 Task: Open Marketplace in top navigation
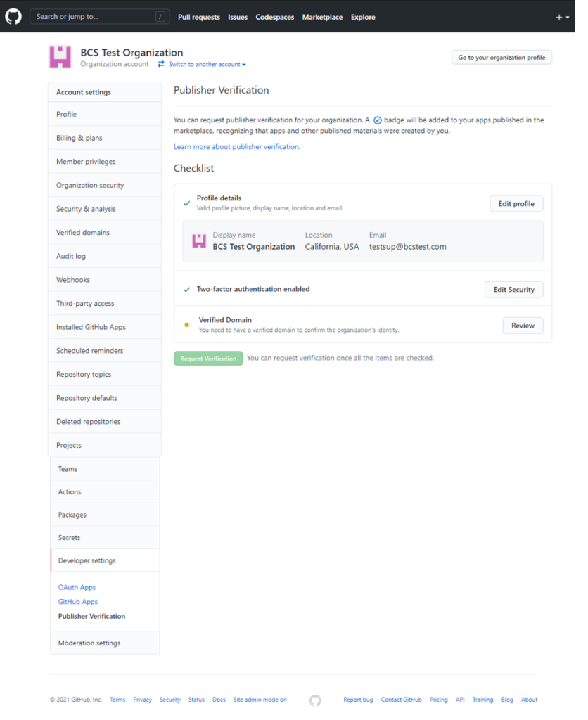coord(322,17)
